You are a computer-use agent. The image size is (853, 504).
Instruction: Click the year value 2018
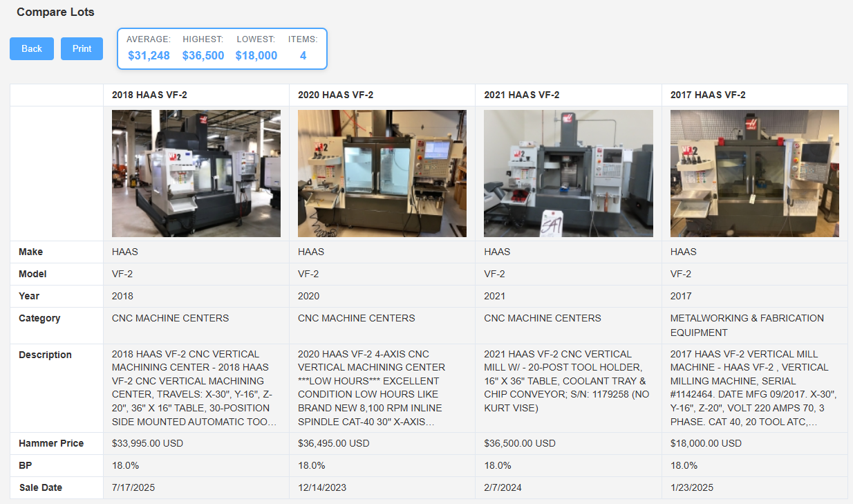122,296
